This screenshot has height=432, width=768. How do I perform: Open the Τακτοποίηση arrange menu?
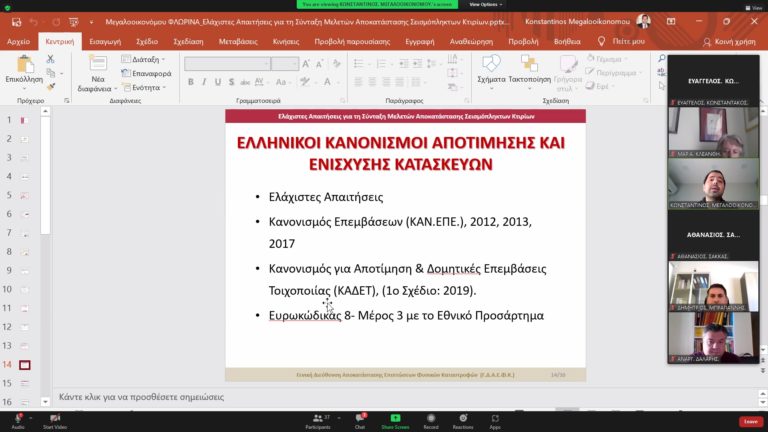[x=529, y=71]
